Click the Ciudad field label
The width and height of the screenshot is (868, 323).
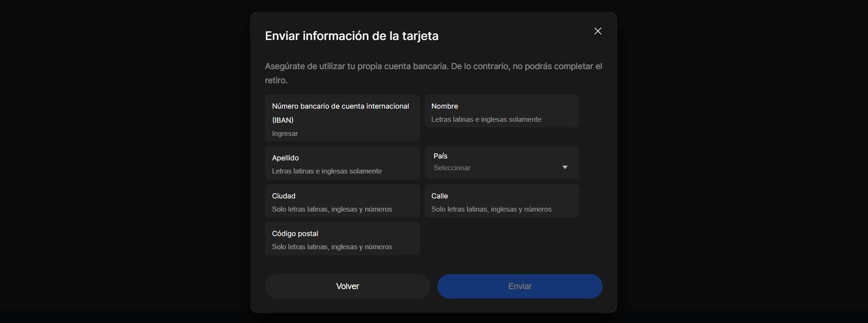[284, 196]
